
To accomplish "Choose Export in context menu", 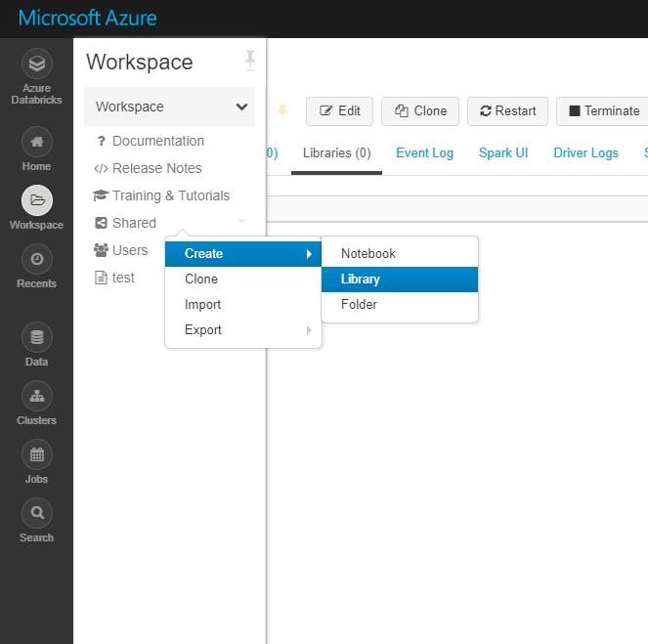I will pos(243,330).
